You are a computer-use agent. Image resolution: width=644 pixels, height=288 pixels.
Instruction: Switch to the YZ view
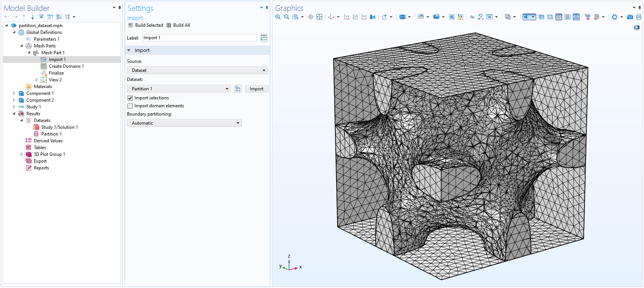(355, 17)
